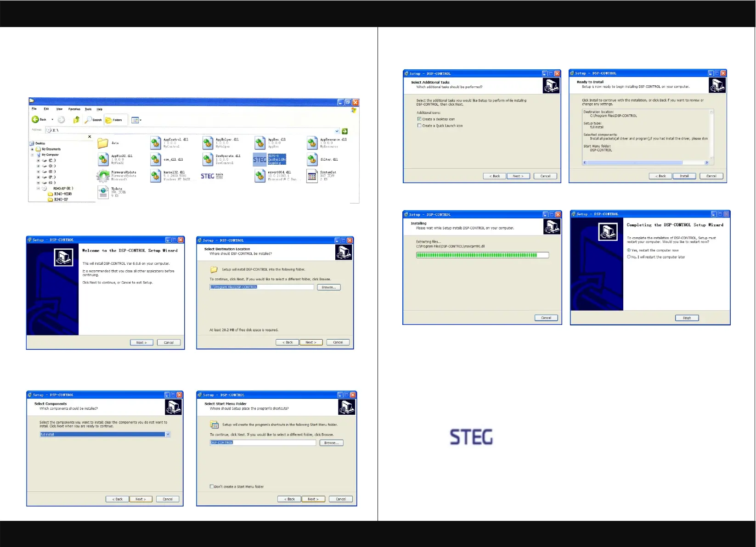The height and width of the screenshot is (547, 756).
Task: Close the Explorer folder tree pane
Action: click(90, 137)
